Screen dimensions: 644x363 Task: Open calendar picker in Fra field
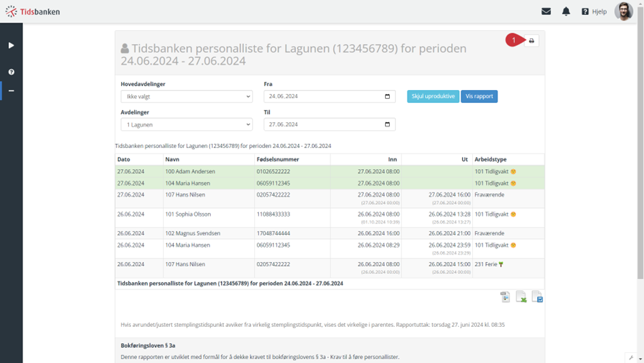pyautogui.click(x=387, y=97)
